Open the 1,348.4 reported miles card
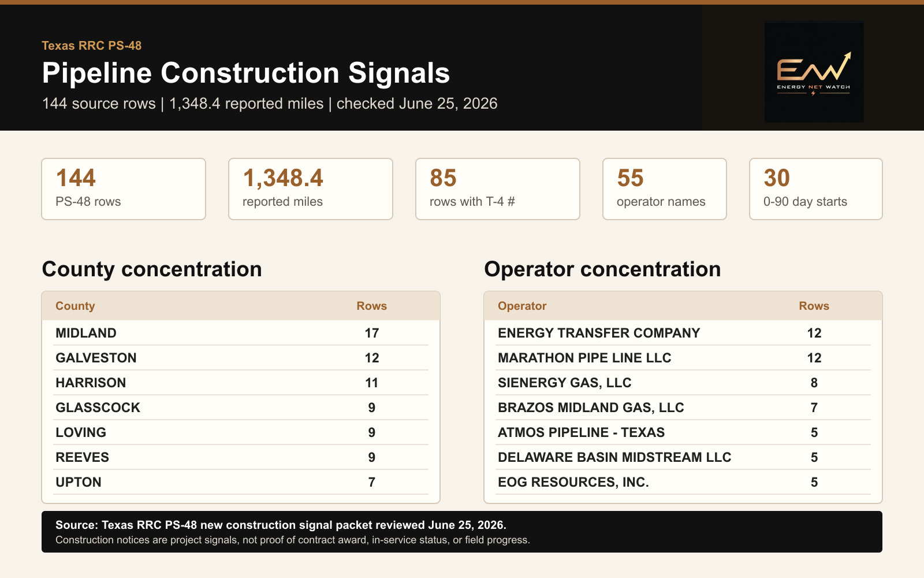Screen dimensions: 924x578 coord(311,189)
